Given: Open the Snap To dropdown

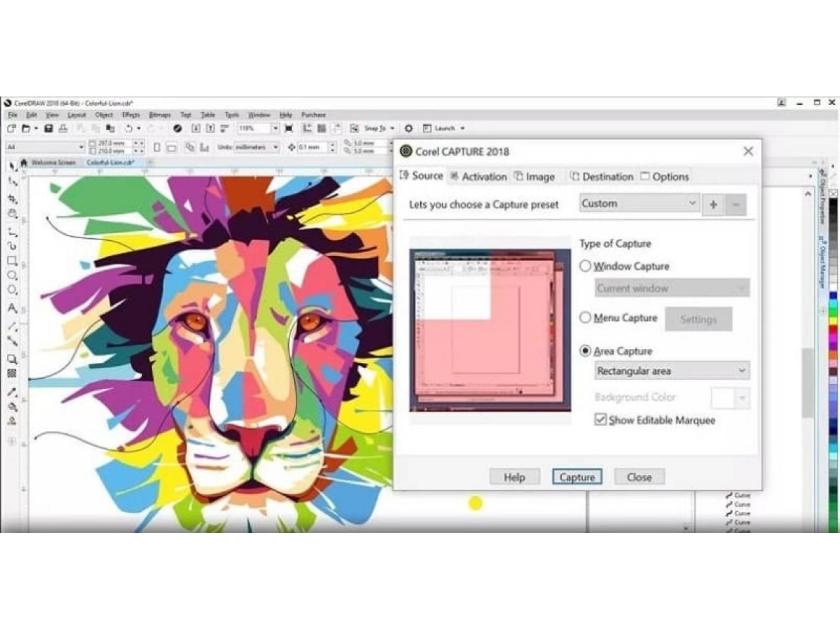Looking at the screenshot, I should click(x=392, y=129).
